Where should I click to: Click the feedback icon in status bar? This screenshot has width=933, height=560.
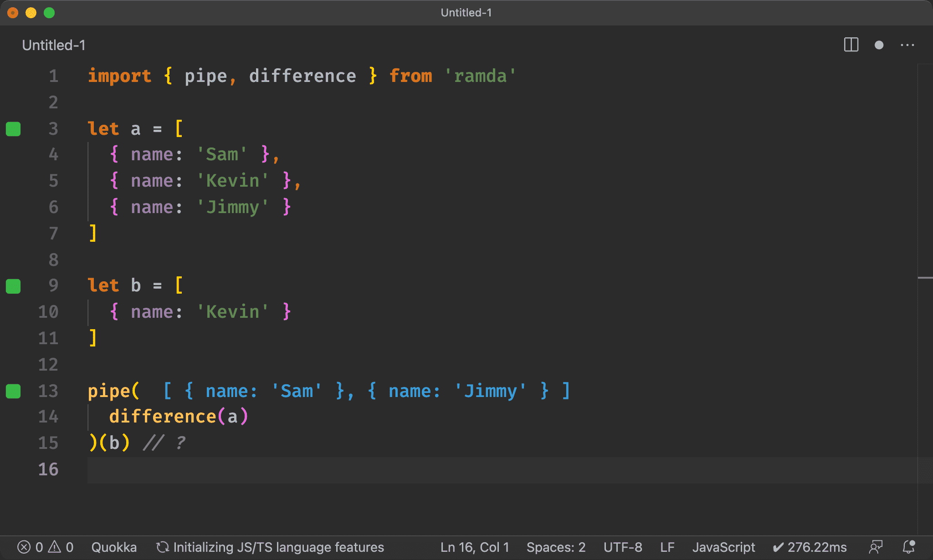(x=876, y=547)
